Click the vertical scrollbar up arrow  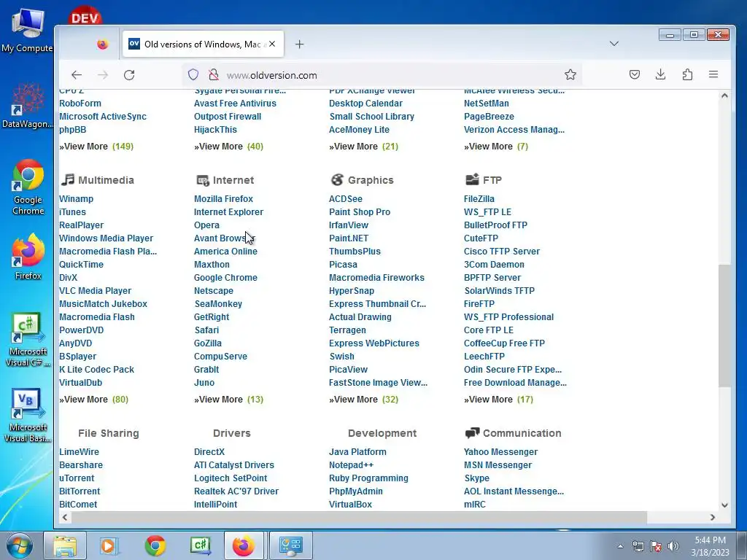click(724, 96)
